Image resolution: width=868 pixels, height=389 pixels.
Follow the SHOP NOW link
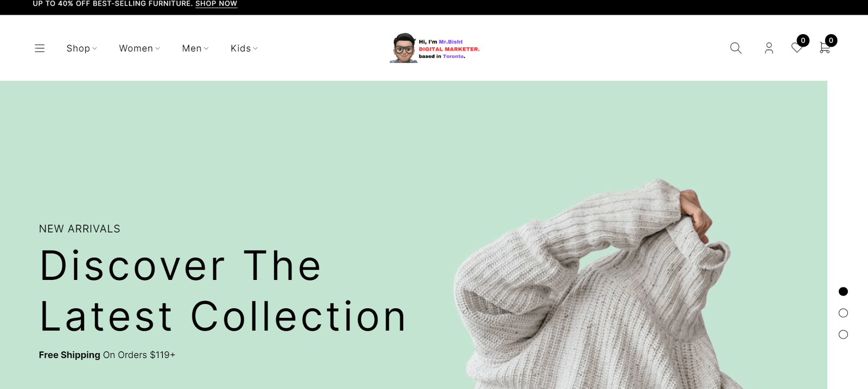click(216, 4)
